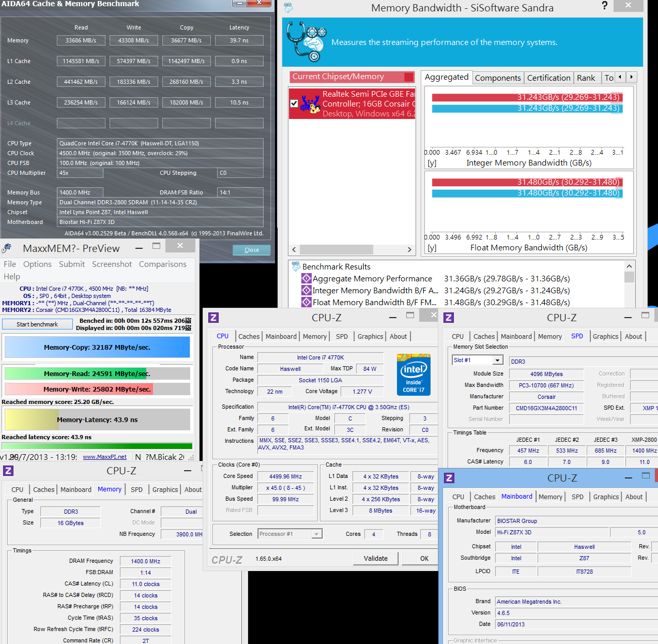
Task: Click the CPU-Z purple Z icon in SPD window
Action: click(449, 318)
